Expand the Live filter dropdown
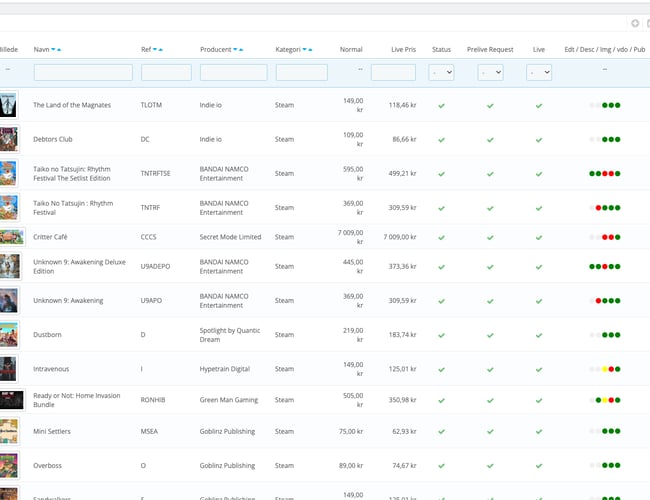The height and width of the screenshot is (500, 650). [x=539, y=72]
